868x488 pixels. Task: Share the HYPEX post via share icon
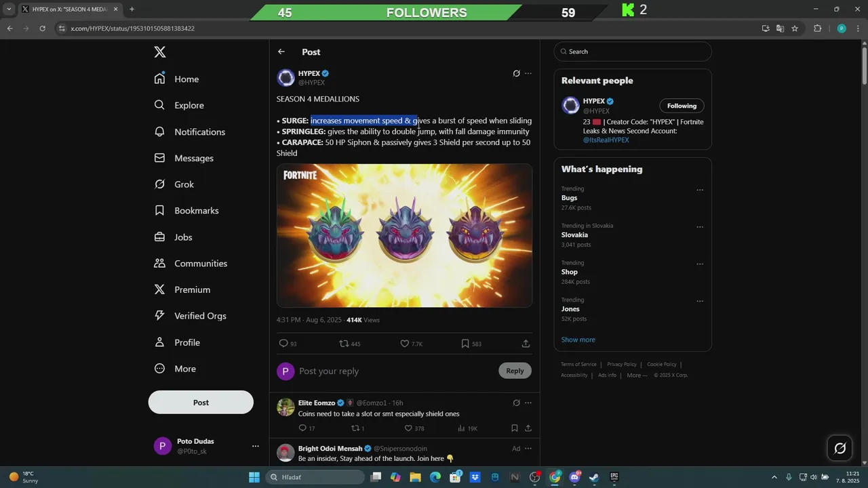pyautogui.click(x=526, y=344)
